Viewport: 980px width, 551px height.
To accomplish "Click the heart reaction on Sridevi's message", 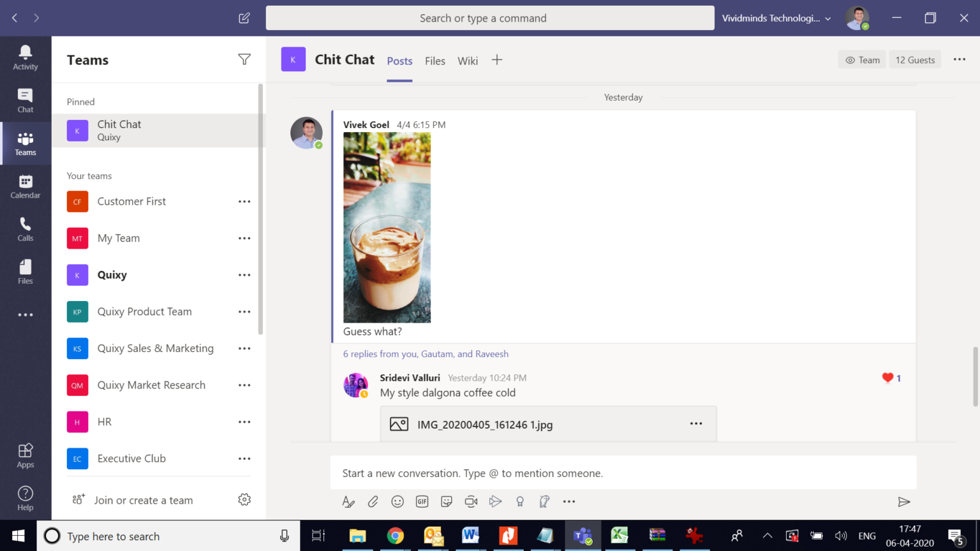I will (x=887, y=378).
